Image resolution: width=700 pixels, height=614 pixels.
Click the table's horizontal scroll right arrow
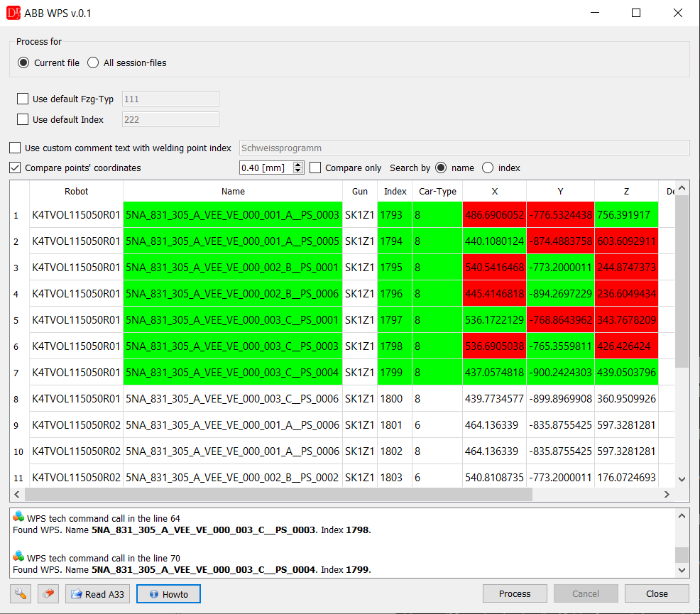[667, 494]
